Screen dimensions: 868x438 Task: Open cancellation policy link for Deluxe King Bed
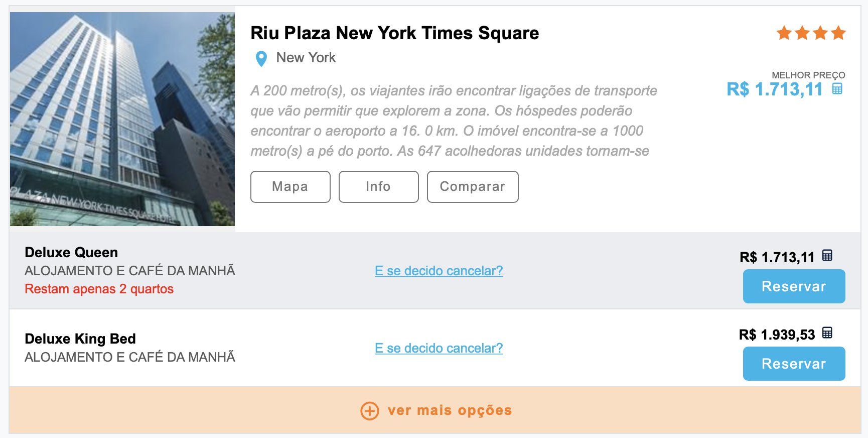coord(439,348)
